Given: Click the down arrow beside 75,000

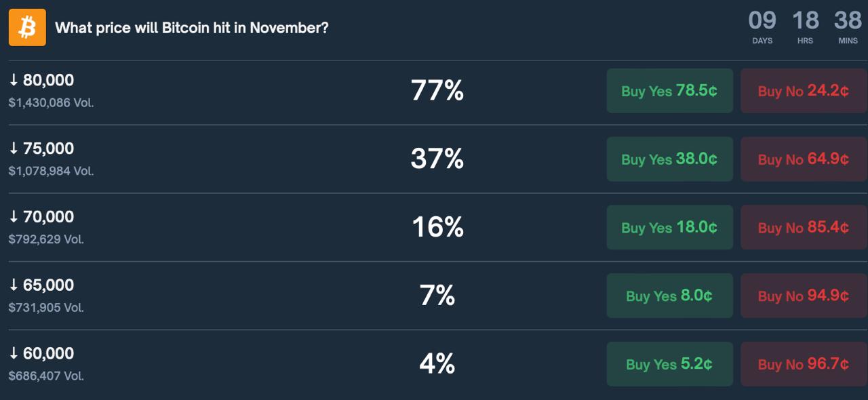Looking at the screenshot, I should click(x=14, y=148).
